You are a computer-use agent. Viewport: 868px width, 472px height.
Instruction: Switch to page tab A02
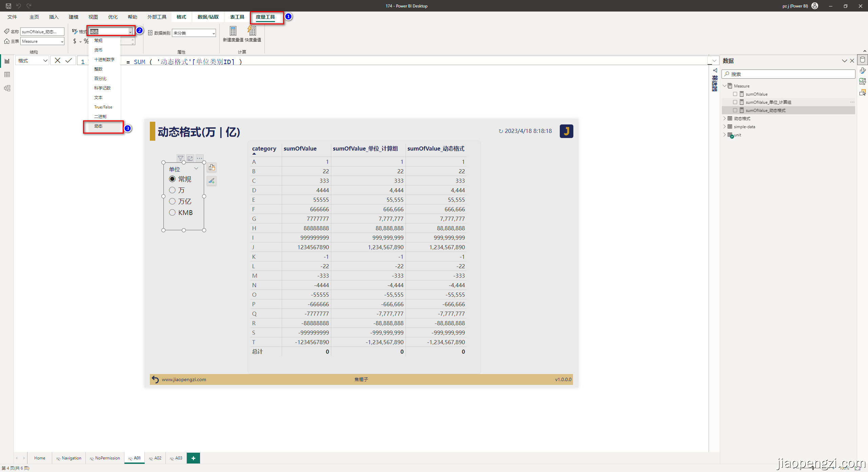pos(155,458)
